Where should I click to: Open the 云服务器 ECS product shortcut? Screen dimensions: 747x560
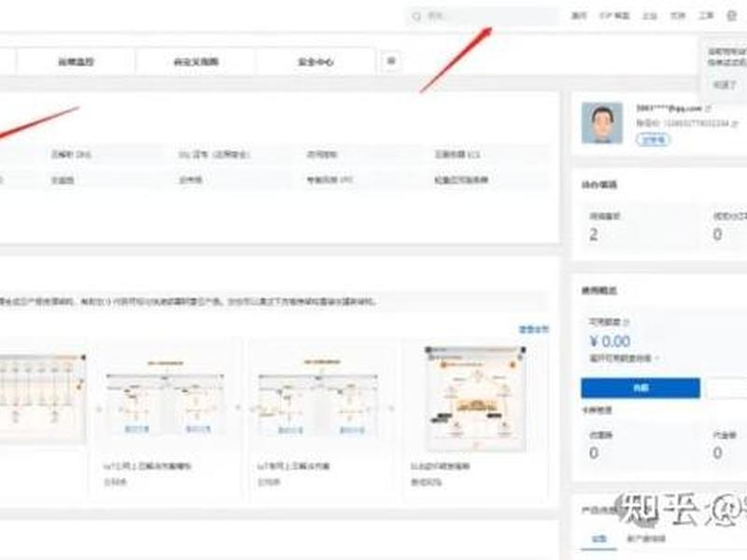pos(457,154)
